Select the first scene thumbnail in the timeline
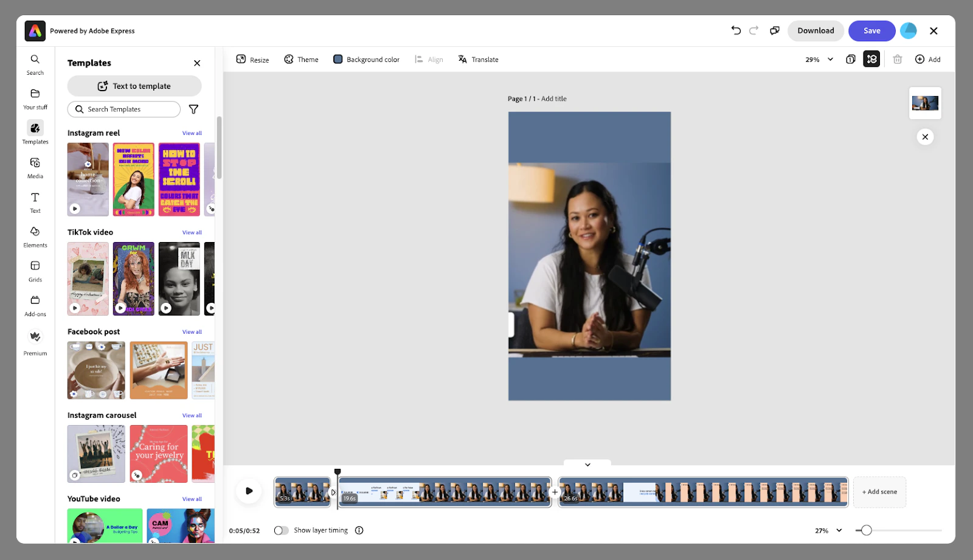 pyautogui.click(x=302, y=491)
